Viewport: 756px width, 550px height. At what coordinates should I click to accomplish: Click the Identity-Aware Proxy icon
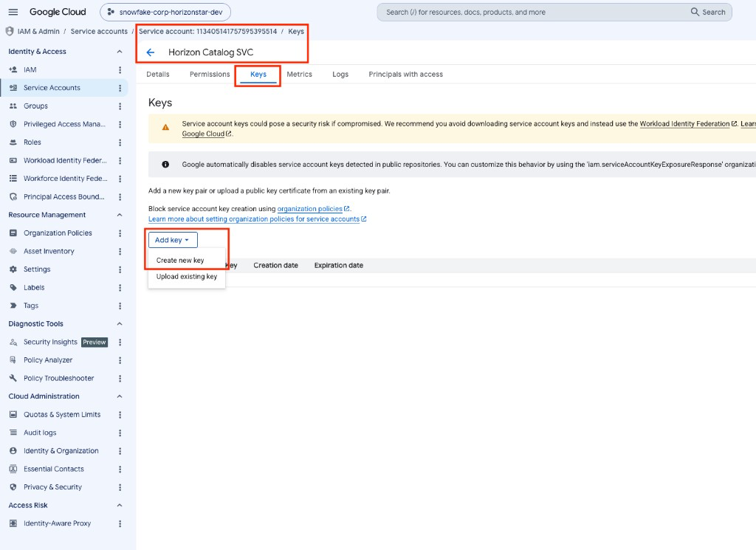[13, 523]
